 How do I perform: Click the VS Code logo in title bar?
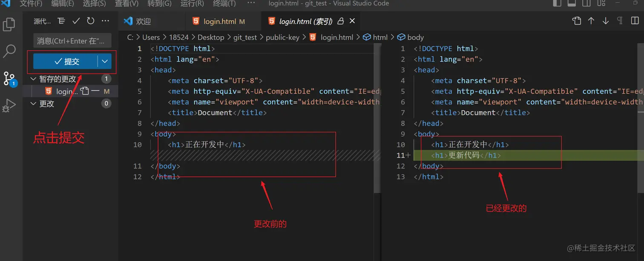tap(6, 3)
